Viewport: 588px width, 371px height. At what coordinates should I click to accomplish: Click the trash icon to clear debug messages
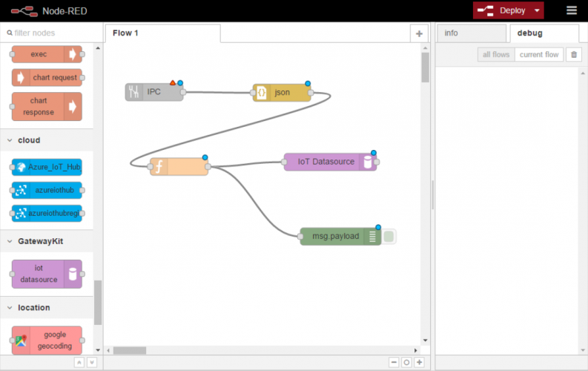coord(574,55)
